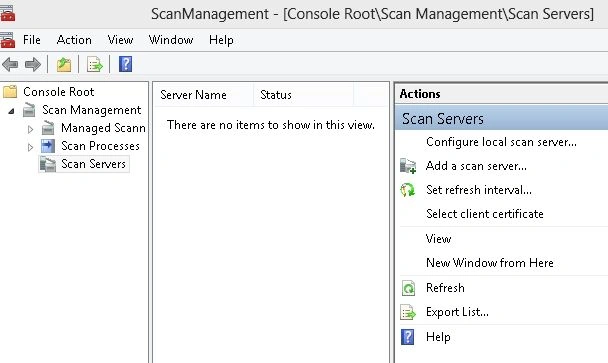Click the Scan Processes arrow icon
The image size is (608, 363).
[x=48, y=146]
